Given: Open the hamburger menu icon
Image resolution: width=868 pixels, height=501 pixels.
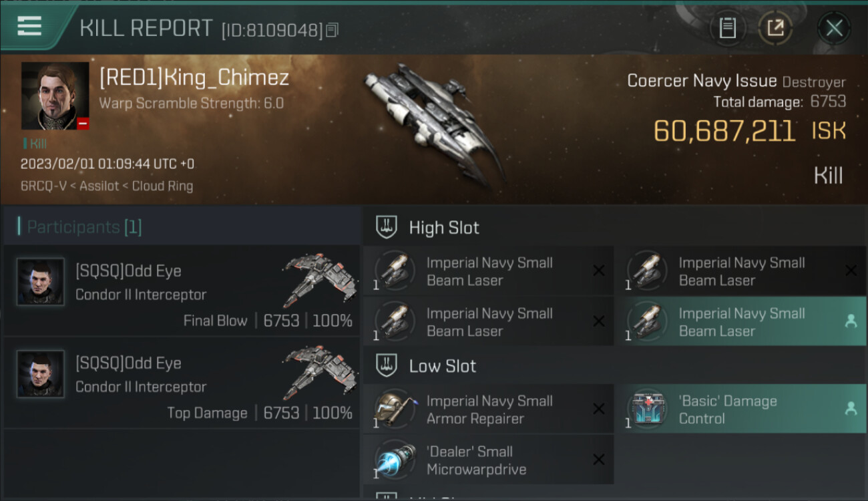Looking at the screenshot, I should [29, 26].
